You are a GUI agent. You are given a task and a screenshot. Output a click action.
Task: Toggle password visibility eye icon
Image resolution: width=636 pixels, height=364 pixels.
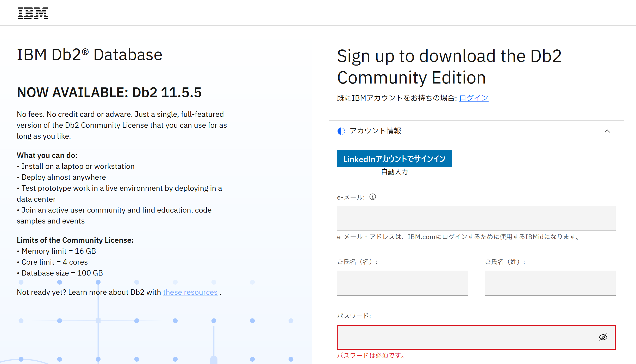pos(603,337)
